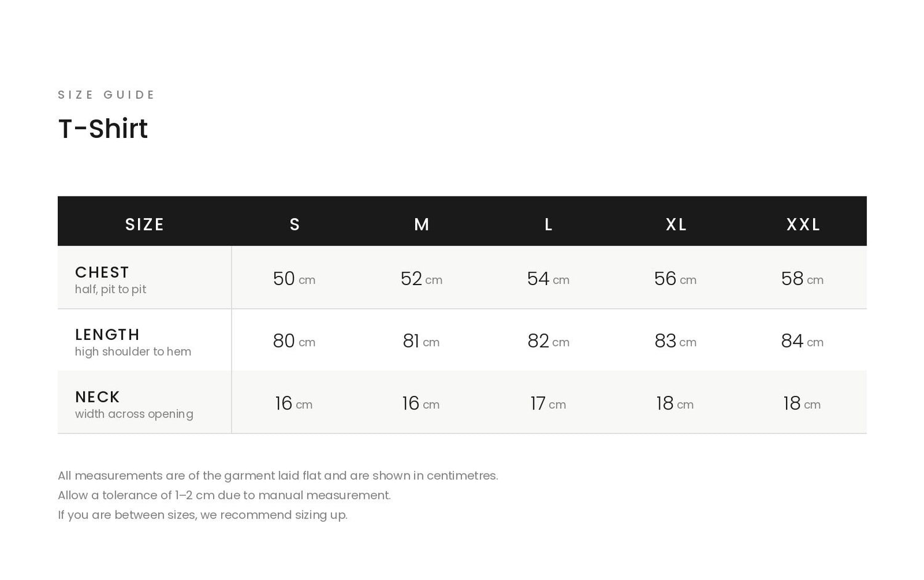
Task: Click the T-Shirt heading
Action: [103, 129]
